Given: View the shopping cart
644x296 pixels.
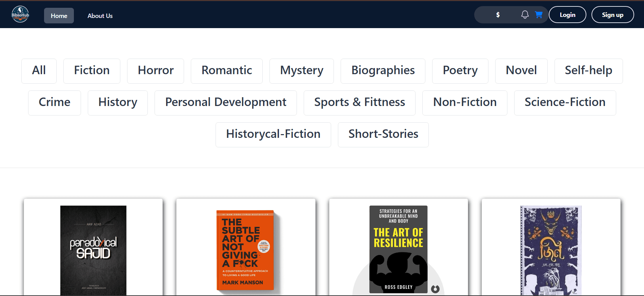Looking at the screenshot, I should point(539,15).
